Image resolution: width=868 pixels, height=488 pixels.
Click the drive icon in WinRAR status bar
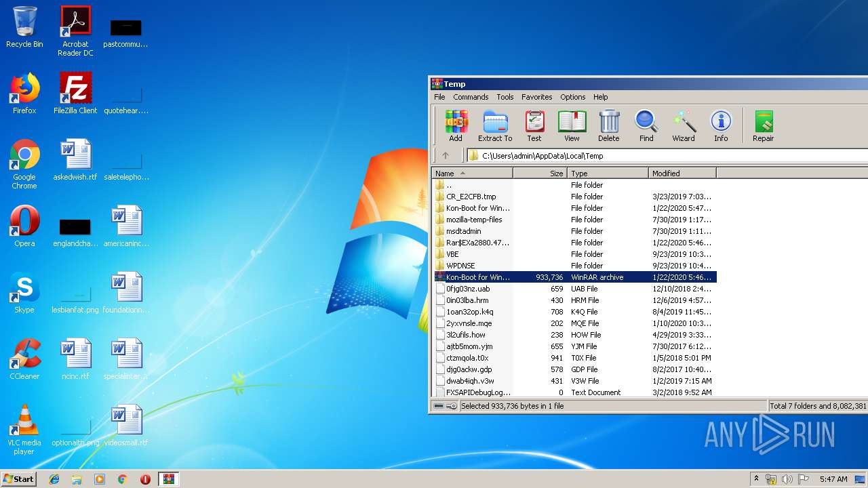pyautogui.click(x=439, y=406)
